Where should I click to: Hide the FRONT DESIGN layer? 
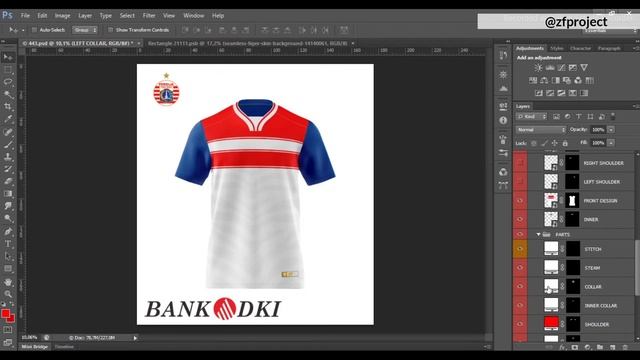point(520,201)
